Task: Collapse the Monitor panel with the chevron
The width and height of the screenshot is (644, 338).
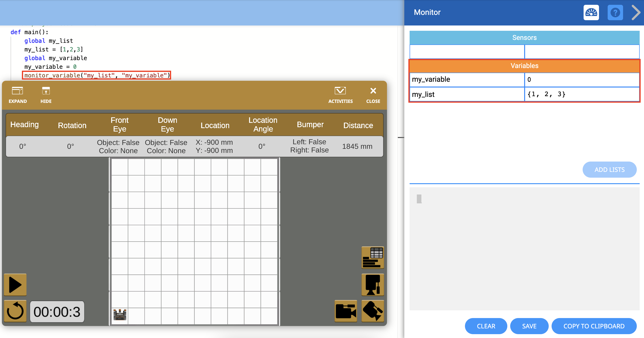Action: pos(636,12)
